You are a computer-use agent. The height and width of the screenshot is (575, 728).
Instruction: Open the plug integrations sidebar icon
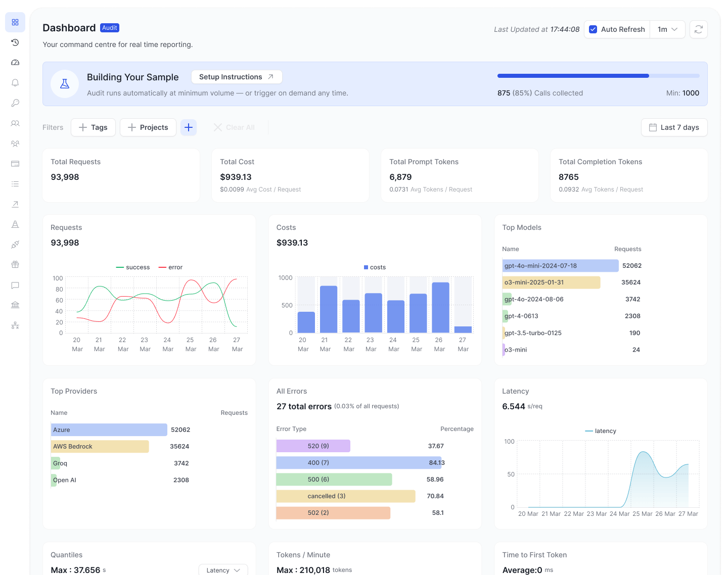(x=15, y=245)
